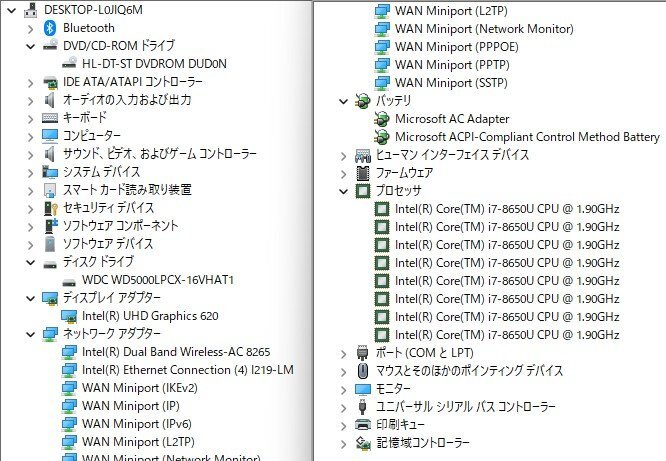666x461 pixels.
Task: Click WAN Miniport (PPPOE) network icon
Action: tap(381, 47)
